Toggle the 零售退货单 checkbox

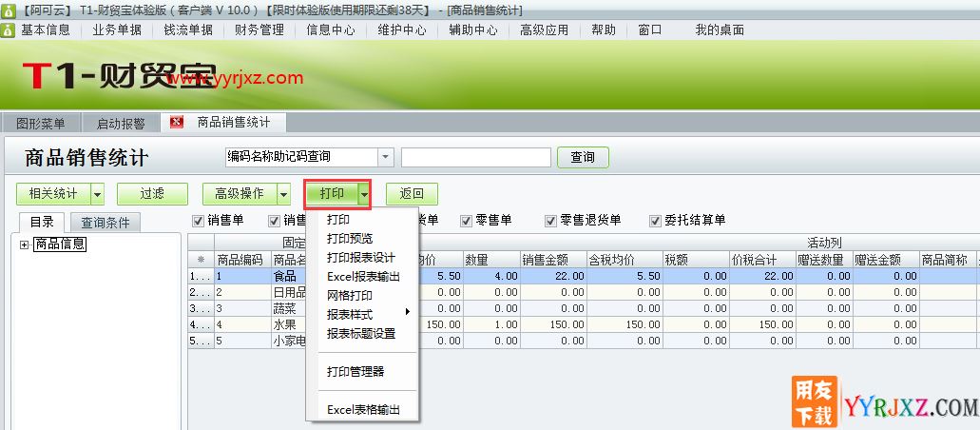click(x=550, y=221)
